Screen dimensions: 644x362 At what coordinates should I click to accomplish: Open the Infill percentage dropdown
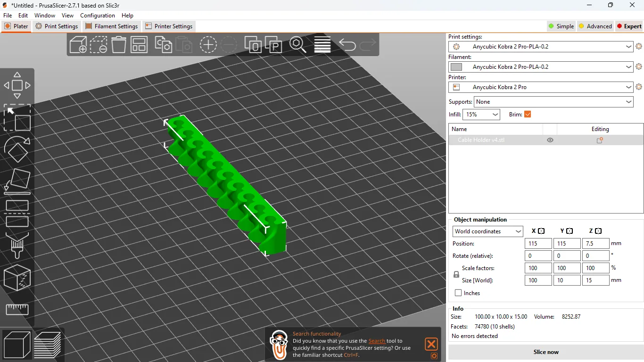click(481, 115)
